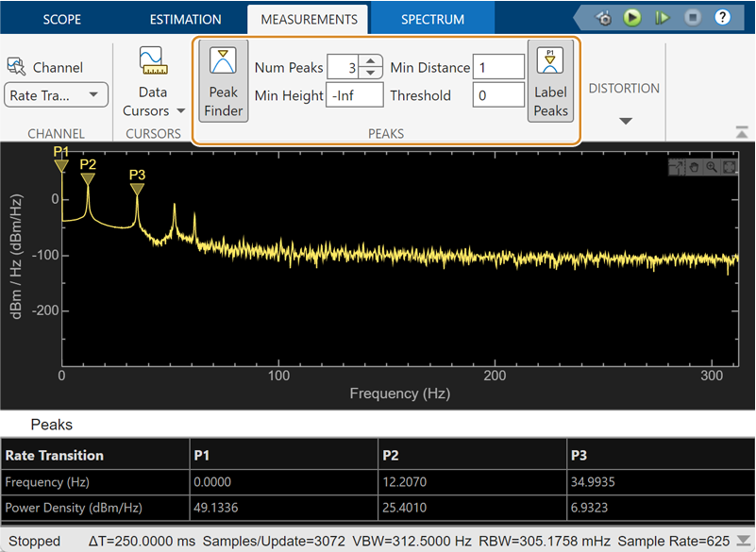The height and width of the screenshot is (552, 756).
Task: Toggle the Peak Finder tool
Action: tap(223, 80)
